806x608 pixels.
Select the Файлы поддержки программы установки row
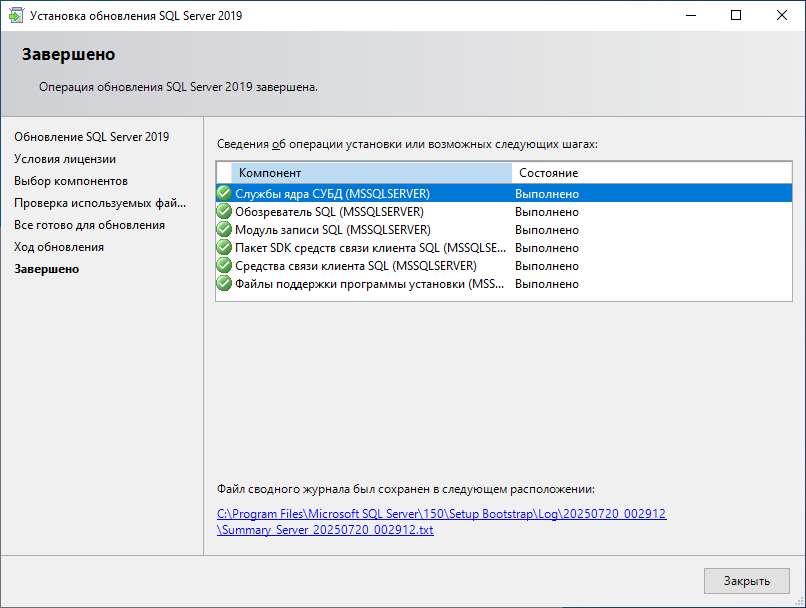tap(504, 284)
